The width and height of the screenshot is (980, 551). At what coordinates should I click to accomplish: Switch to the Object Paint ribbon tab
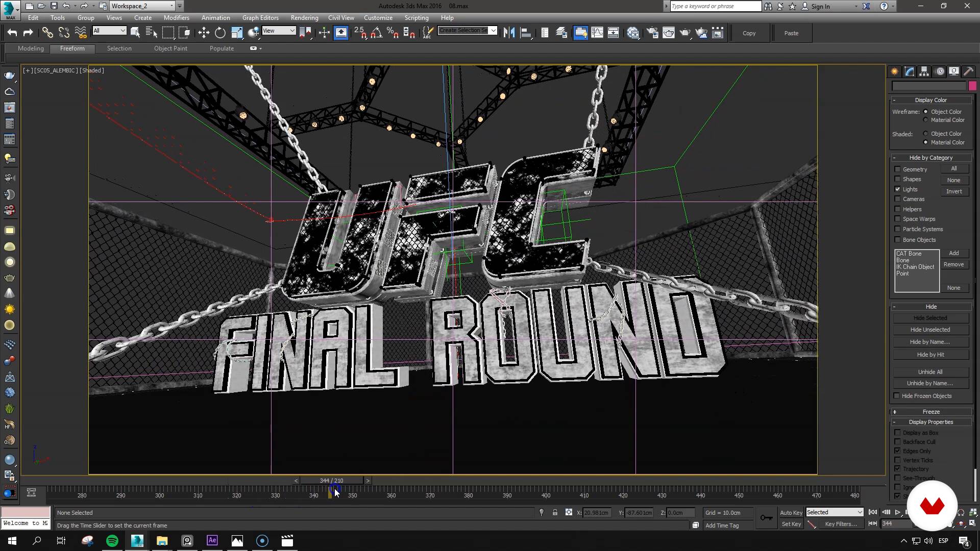pyautogui.click(x=170, y=48)
